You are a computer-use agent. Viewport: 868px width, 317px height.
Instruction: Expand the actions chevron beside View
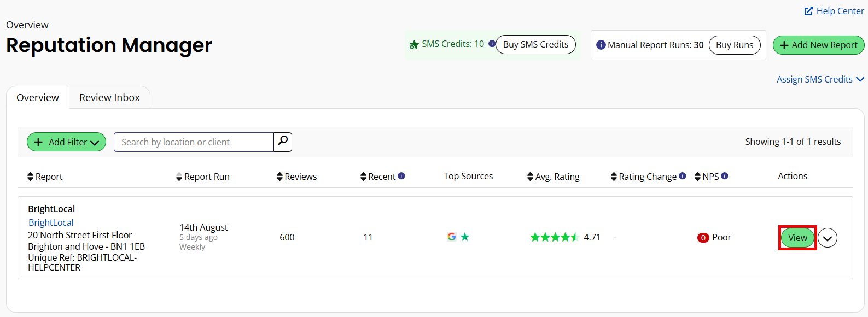(x=828, y=238)
